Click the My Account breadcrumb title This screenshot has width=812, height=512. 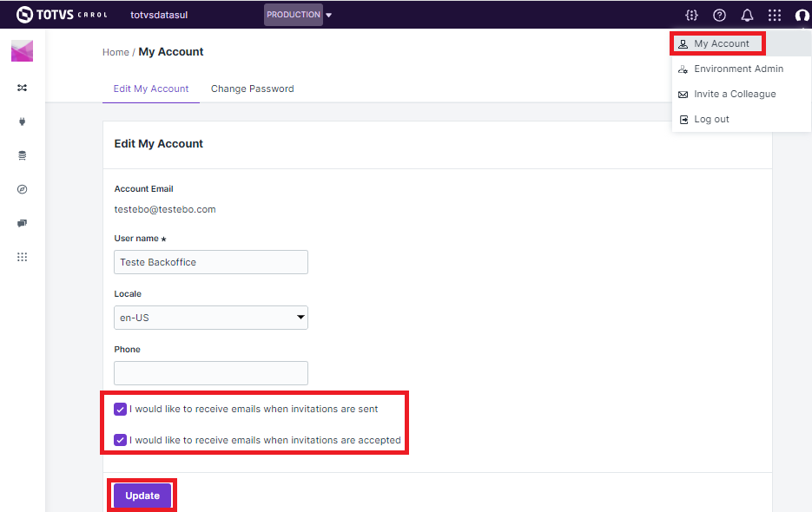[x=171, y=52]
